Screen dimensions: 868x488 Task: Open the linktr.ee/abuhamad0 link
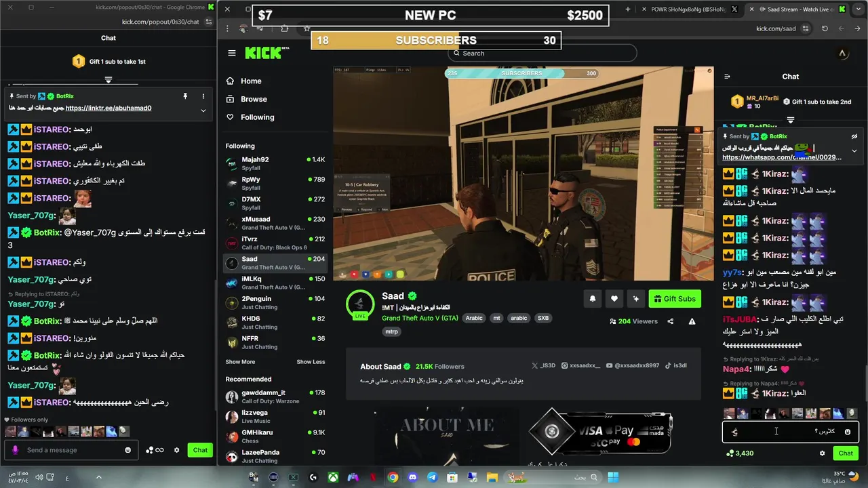pyautogui.click(x=108, y=108)
